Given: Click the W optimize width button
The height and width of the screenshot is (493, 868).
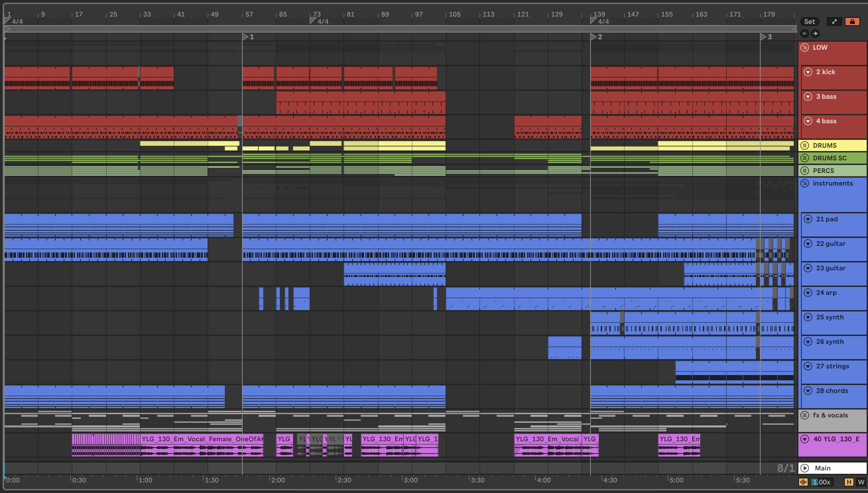Looking at the screenshot, I should [x=861, y=482].
